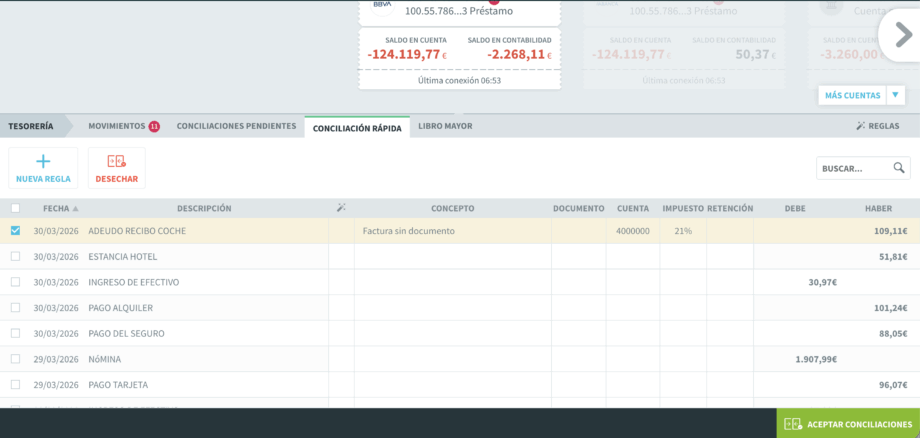Open the Libro Mayor tab
This screenshot has width=920, height=438.
click(445, 126)
